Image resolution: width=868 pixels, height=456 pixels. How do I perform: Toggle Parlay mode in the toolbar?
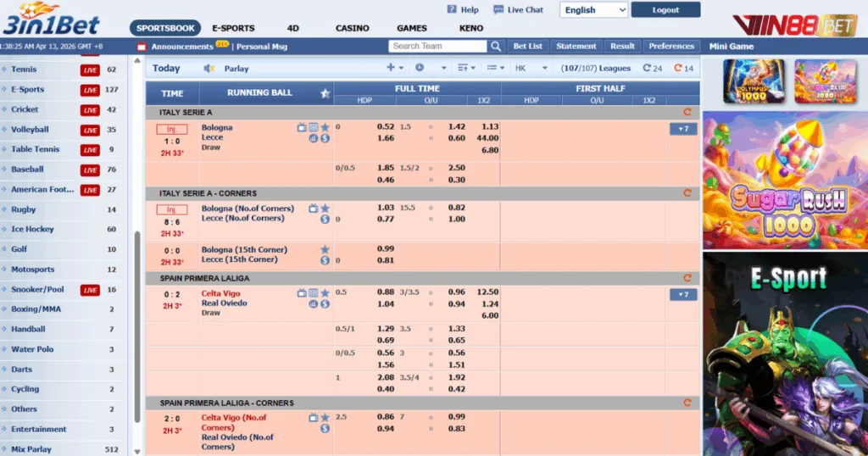point(236,69)
